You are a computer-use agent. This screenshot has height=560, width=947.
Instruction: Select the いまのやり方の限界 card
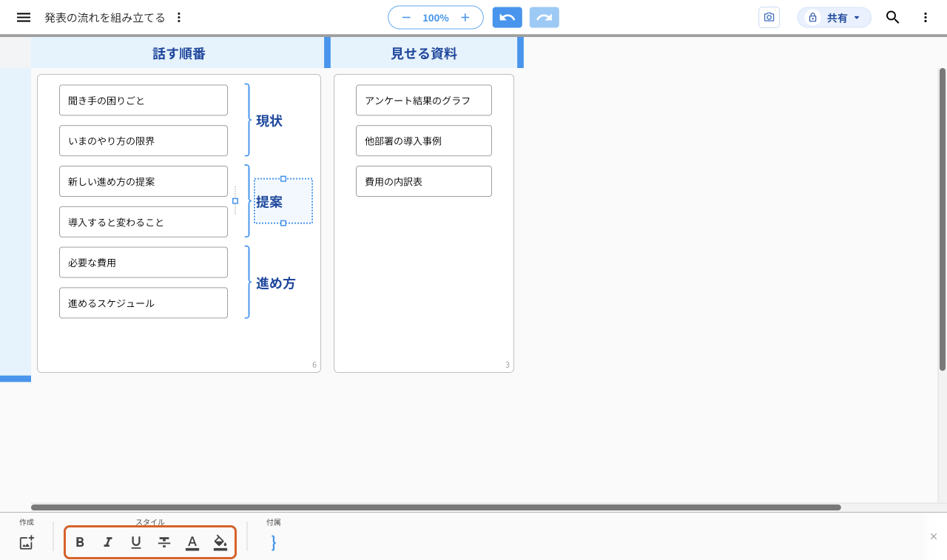click(144, 141)
